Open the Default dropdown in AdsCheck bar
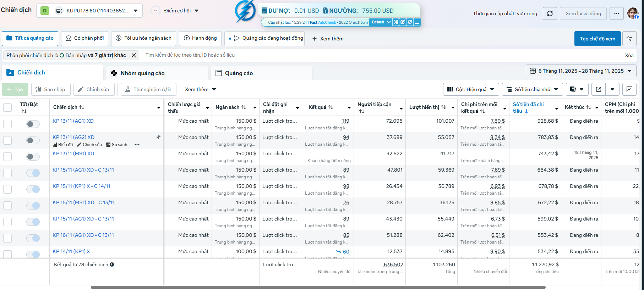The height and width of the screenshot is (290, 644). pos(381,22)
